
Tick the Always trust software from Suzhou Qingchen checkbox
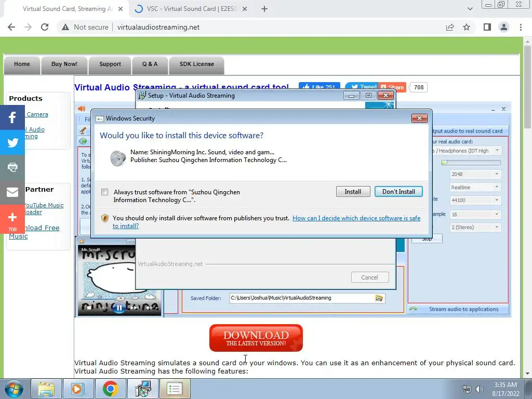pyautogui.click(x=105, y=192)
